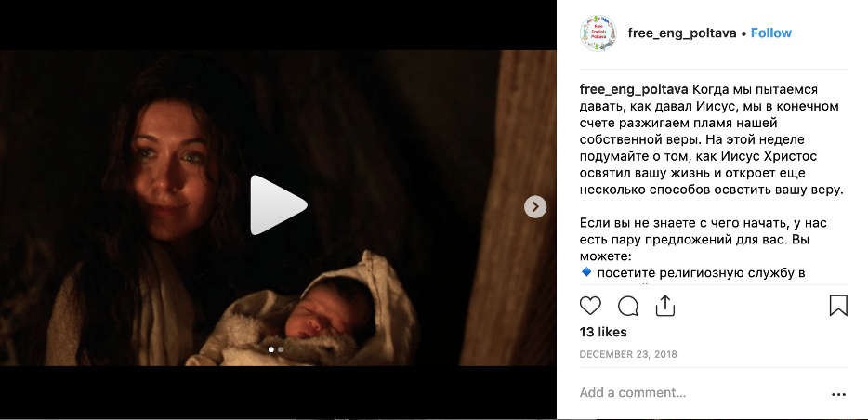Viewport: 868px width, 420px height.
Task: Select the first carousel dot indicator
Action: point(270,349)
